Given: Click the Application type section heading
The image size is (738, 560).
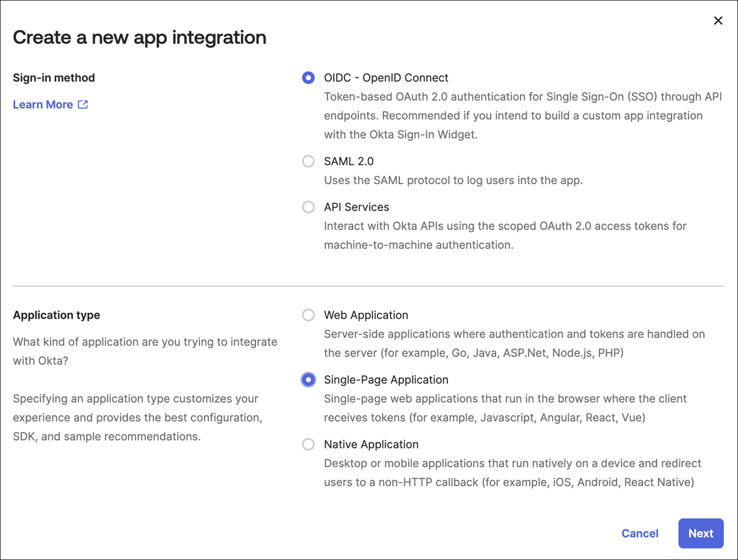Looking at the screenshot, I should coord(57,315).
